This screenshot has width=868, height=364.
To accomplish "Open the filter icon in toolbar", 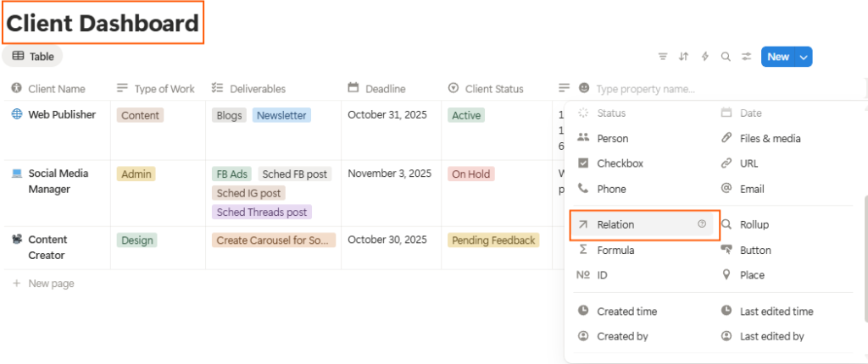I will (663, 57).
